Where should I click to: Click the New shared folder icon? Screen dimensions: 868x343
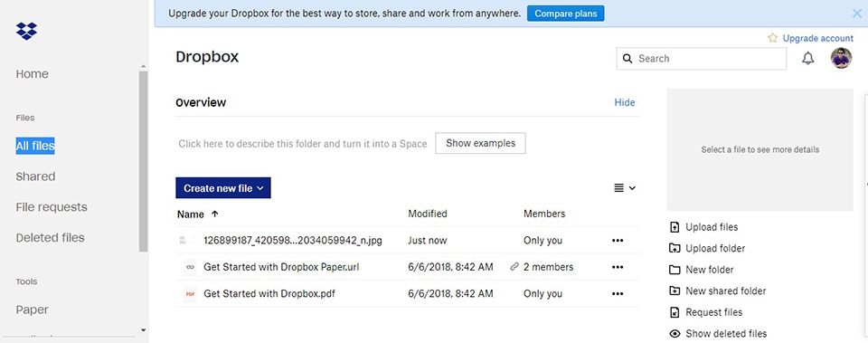pos(675,291)
